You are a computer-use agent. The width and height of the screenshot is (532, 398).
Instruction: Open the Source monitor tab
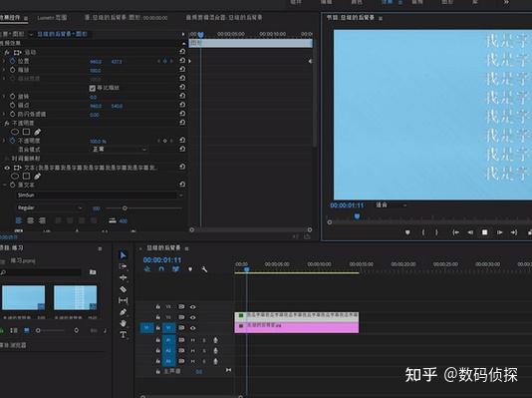126,17
